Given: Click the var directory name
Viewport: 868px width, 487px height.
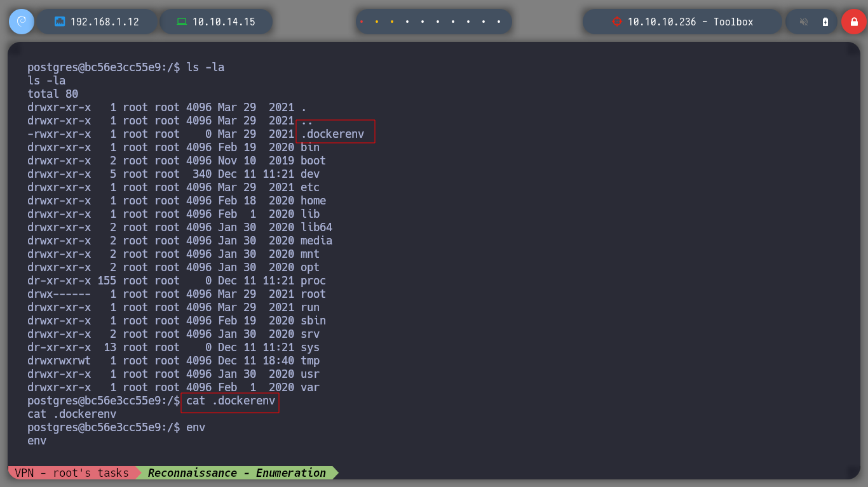Looking at the screenshot, I should pos(310,387).
